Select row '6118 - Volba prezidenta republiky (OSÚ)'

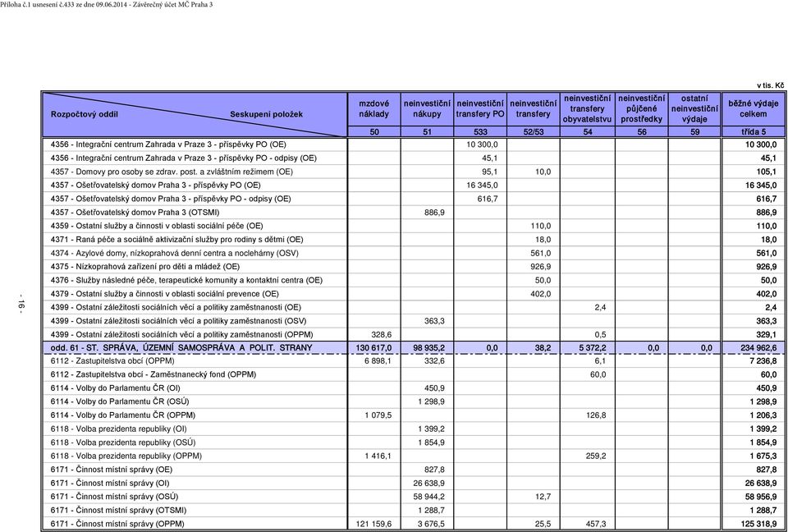pyautogui.click(x=413, y=443)
